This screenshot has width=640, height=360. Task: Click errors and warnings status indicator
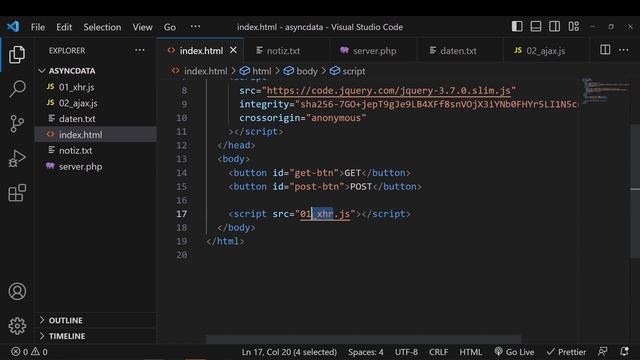(29, 352)
